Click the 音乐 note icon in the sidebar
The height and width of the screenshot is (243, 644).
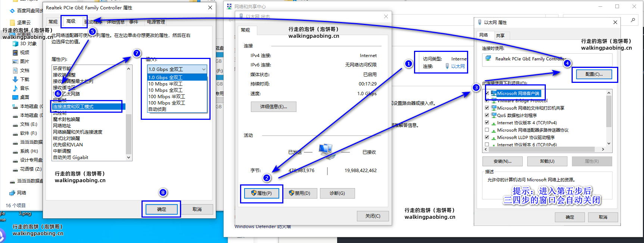[15, 88]
